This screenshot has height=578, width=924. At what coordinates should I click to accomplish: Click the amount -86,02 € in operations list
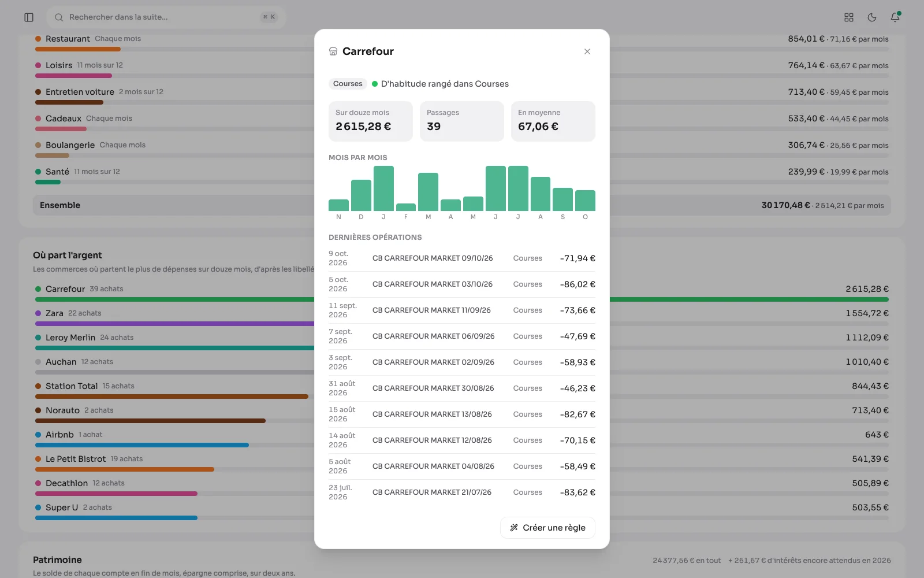click(x=577, y=284)
